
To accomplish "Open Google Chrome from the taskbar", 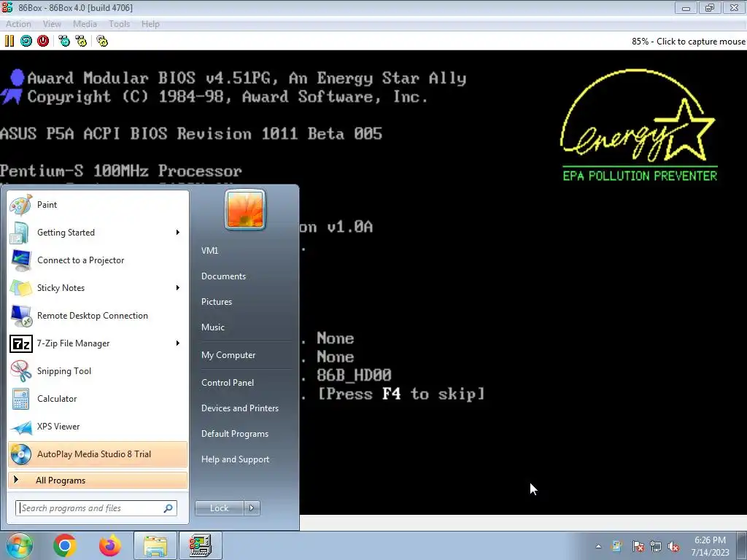I will pos(65,545).
